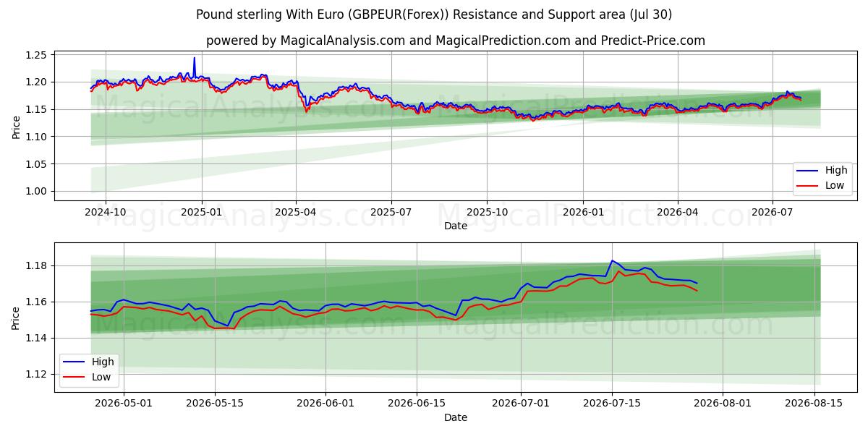Click the 1.16 tick on the bottom chart
The width and height of the screenshot is (868, 434).
[36, 302]
